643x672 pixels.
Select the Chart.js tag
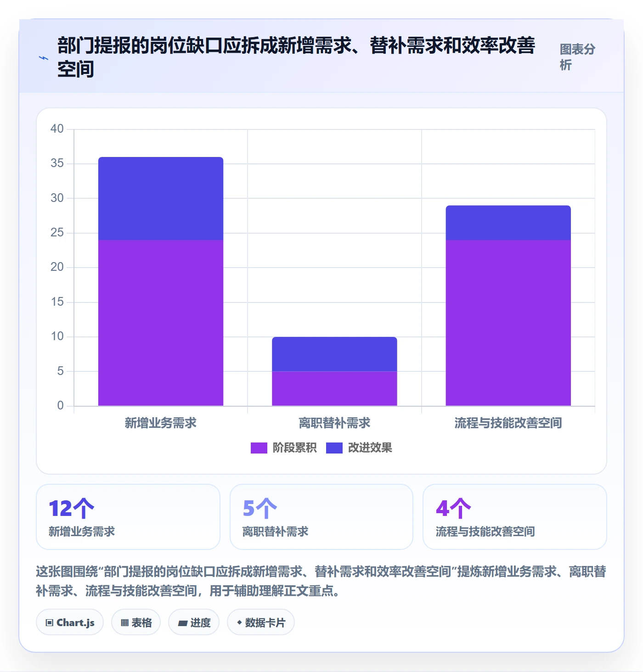70,622
